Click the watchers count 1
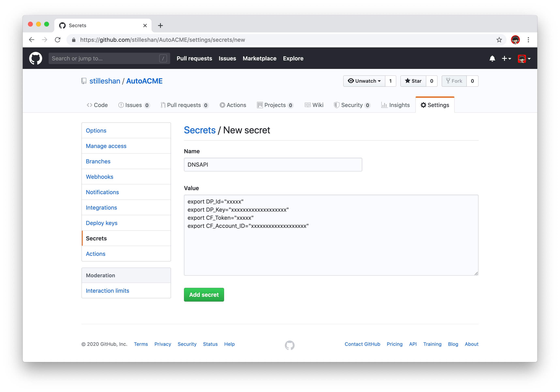Screen dimensions: 560x392 (390, 81)
